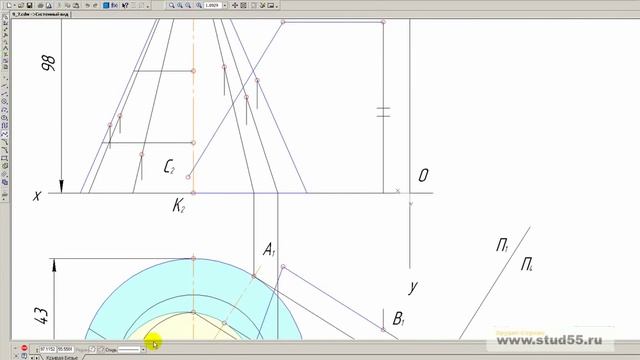Open an existing file via folder icon

(x=21, y=5)
